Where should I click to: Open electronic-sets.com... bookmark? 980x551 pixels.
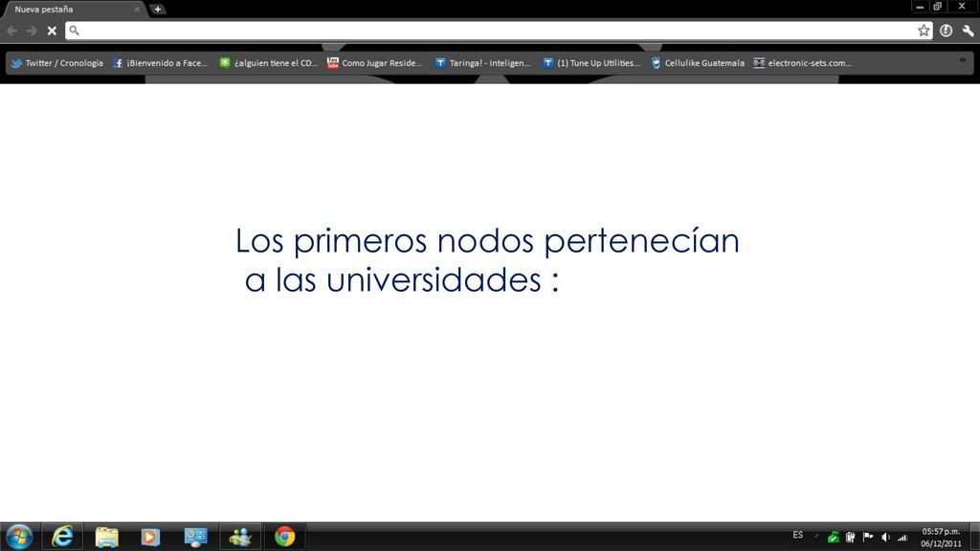pos(803,63)
